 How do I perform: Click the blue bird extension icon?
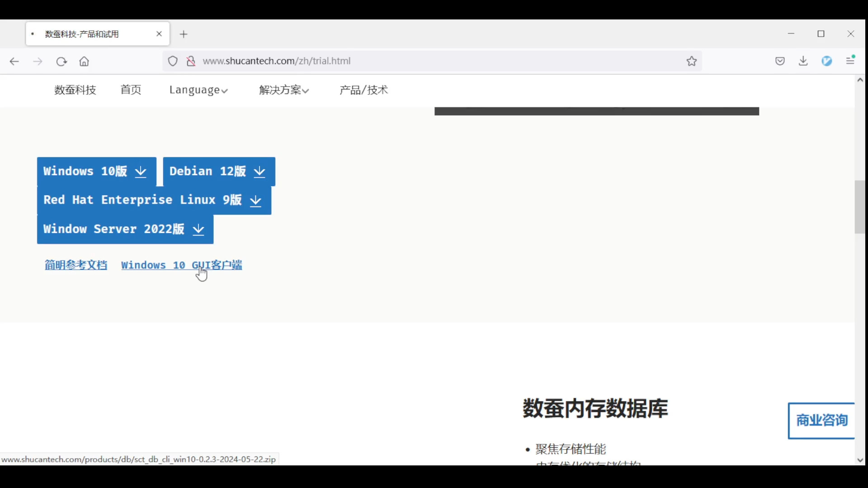click(827, 61)
